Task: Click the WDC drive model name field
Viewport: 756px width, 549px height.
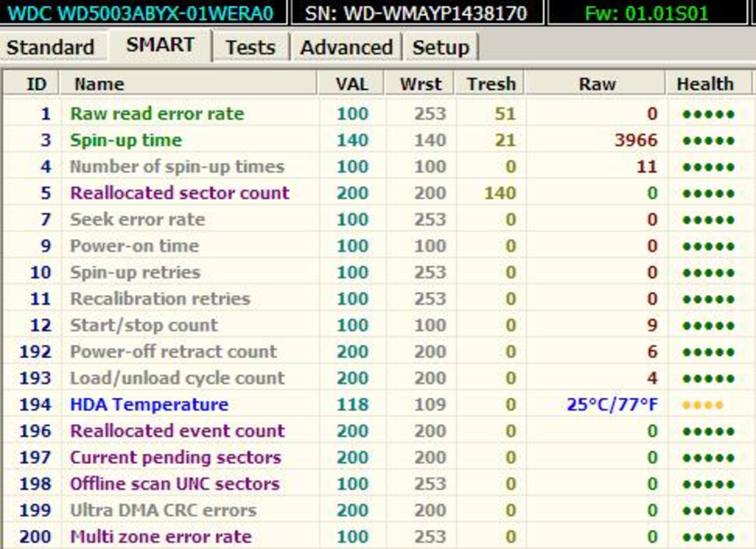Action: pos(141,13)
